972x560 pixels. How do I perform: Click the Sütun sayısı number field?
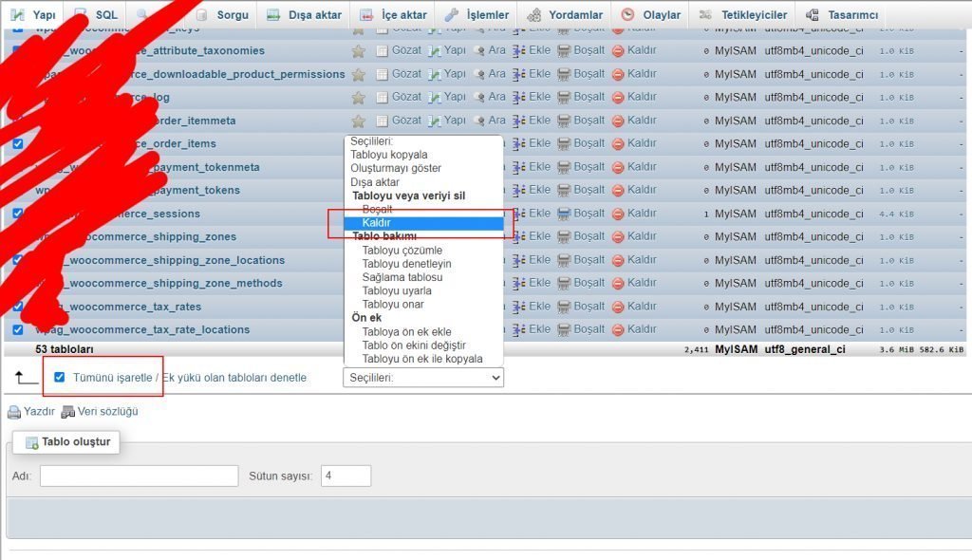coord(346,476)
